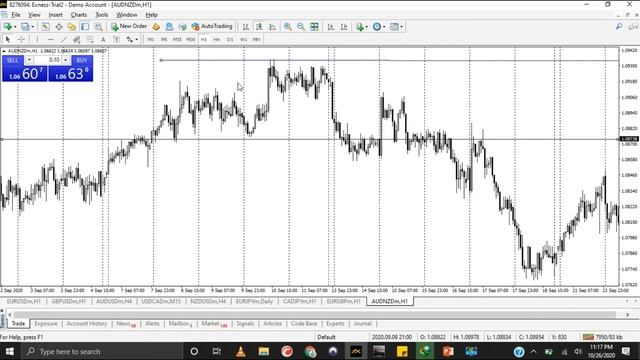Viewport: 640px width, 360px height.
Task: Select the Horizontal Line drawing tool
Action: (51, 40)
